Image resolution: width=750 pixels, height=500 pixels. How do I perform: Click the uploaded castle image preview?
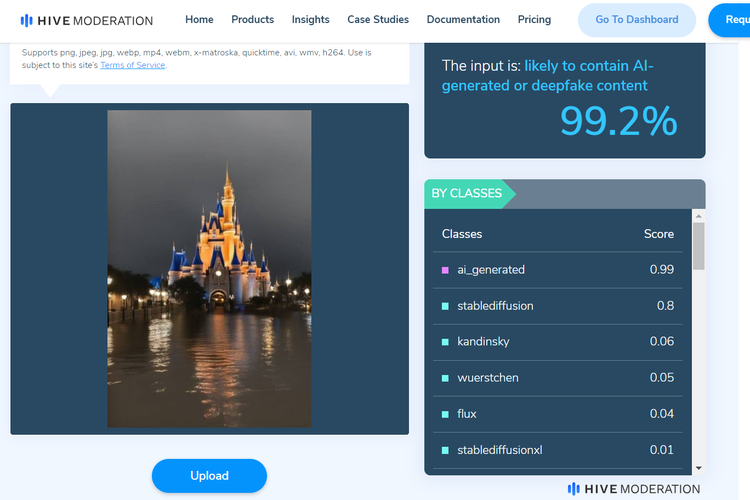(209, 268)
